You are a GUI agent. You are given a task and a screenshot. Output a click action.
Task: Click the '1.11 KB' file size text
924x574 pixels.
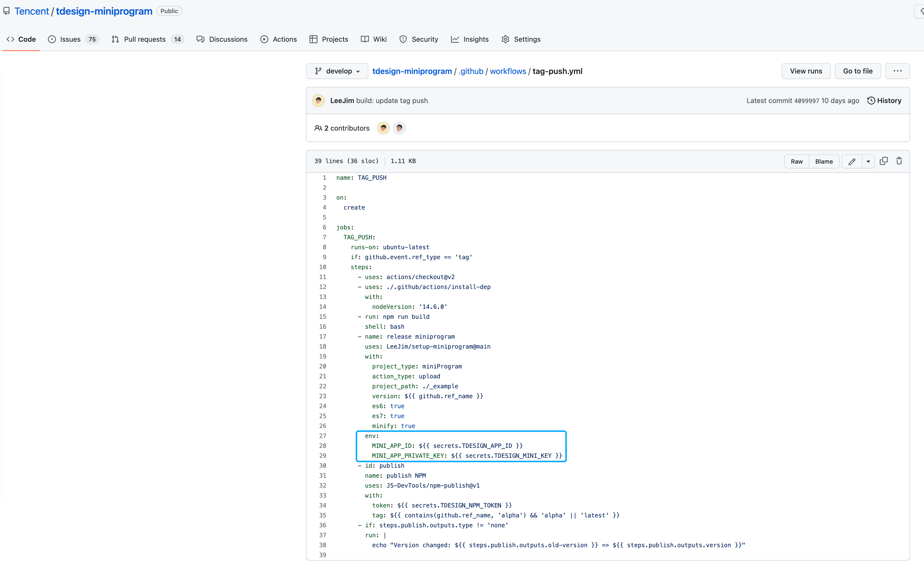[403, 161]
